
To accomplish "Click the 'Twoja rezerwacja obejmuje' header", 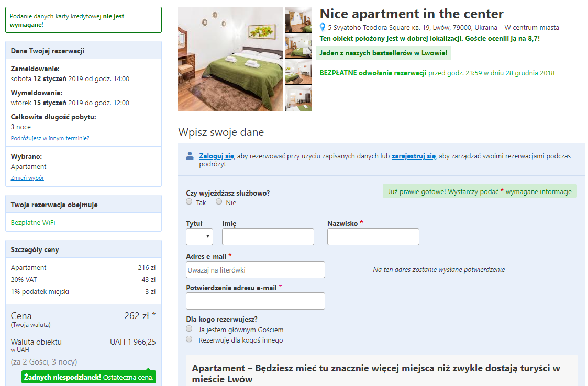I will coord(84,204).
